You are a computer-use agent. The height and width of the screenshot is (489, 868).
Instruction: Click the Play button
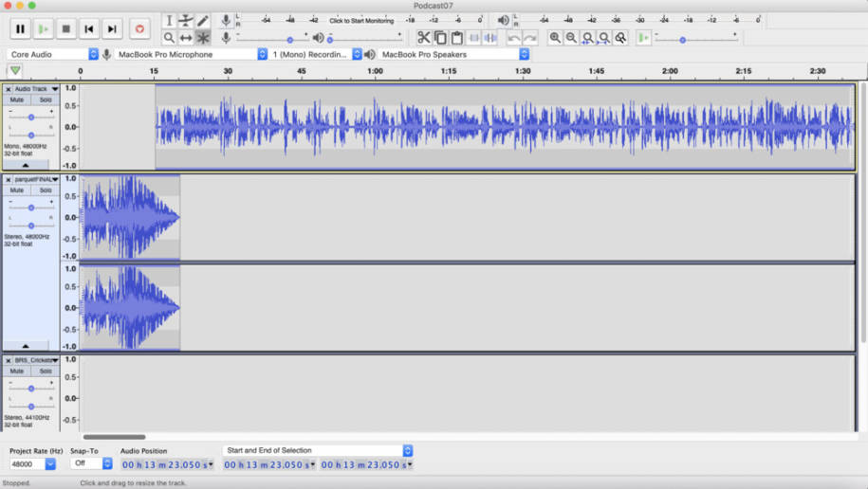(x=44, y=28)
